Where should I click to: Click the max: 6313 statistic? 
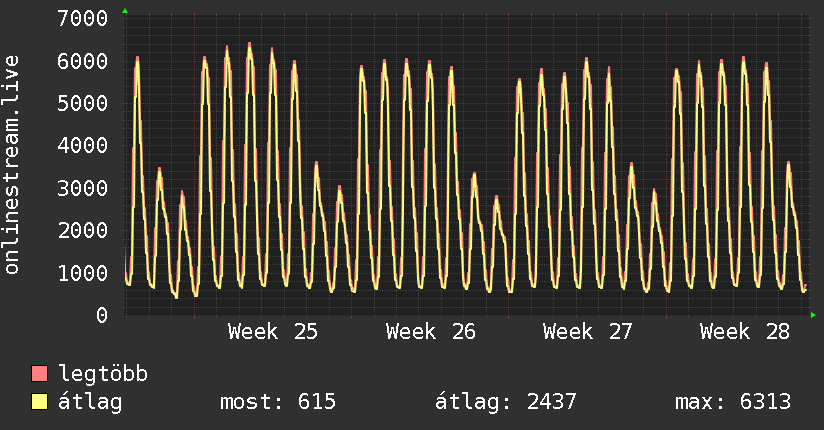733,402
